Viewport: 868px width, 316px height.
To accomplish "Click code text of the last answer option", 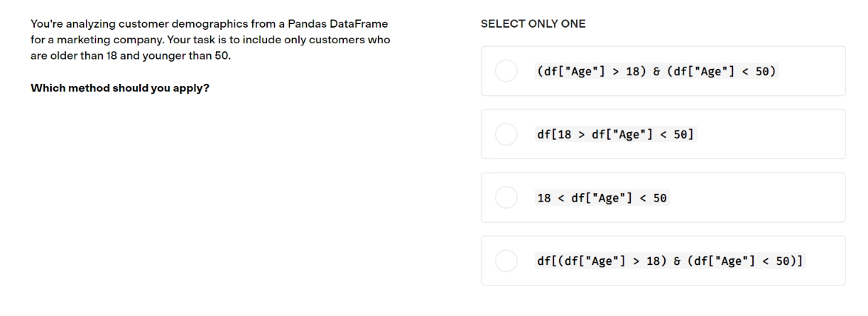I will point(671,261).
